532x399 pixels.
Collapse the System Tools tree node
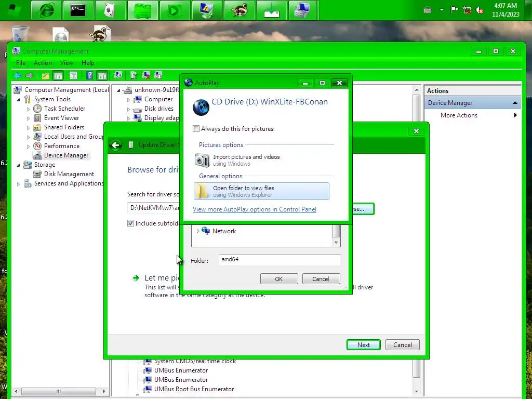coord(18,99)
